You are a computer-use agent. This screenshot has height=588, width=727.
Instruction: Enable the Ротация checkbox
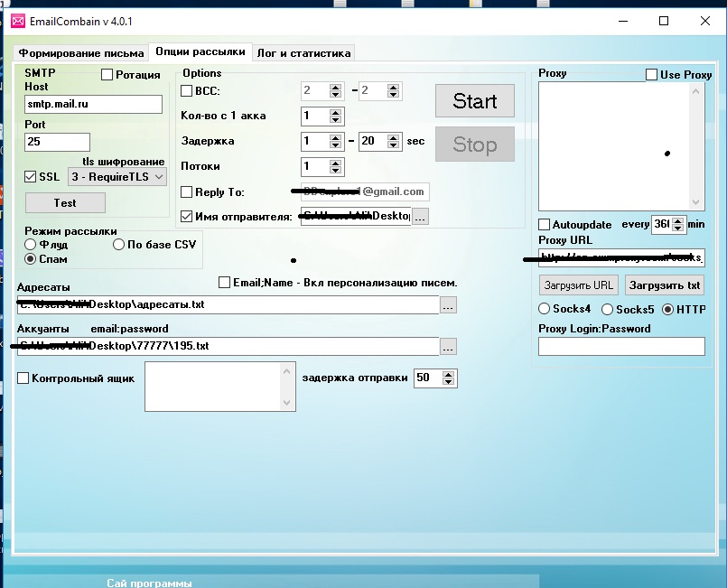(107, 75)
